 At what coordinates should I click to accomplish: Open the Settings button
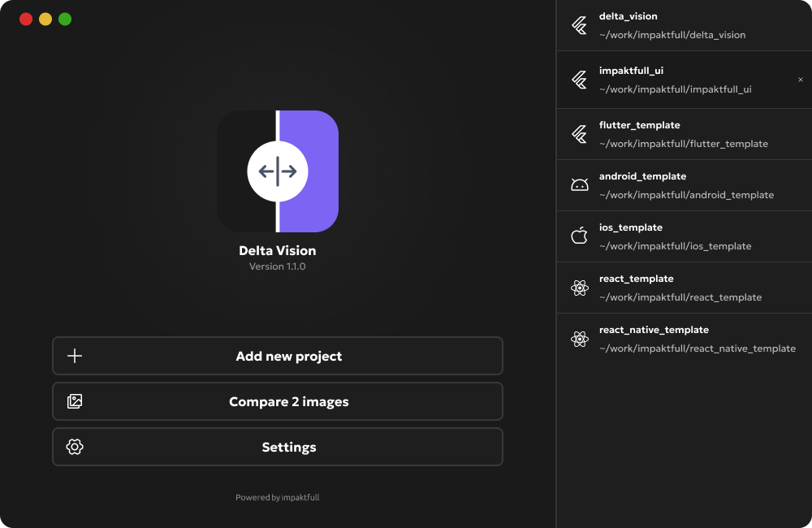click(x=278, y=447)
